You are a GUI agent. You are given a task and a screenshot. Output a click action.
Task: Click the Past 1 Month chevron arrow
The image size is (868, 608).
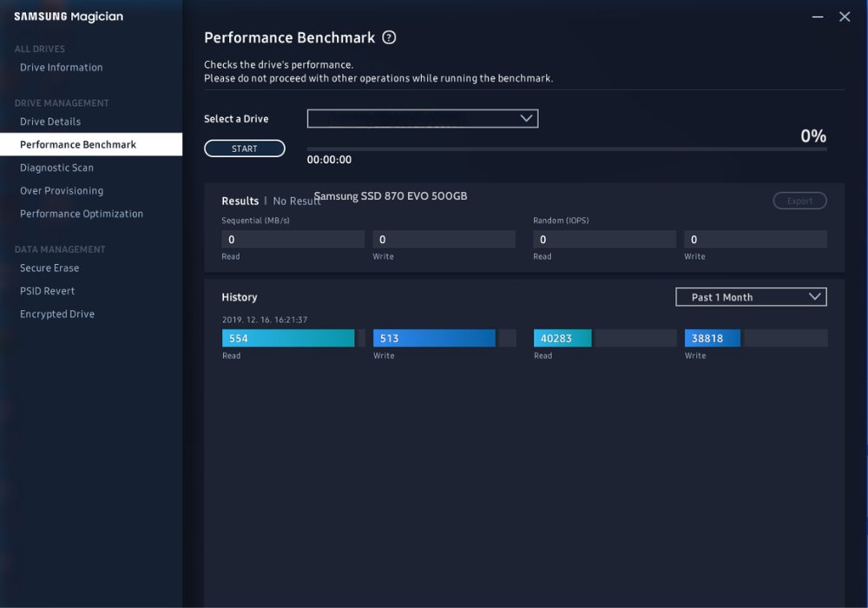click(814, 296)
